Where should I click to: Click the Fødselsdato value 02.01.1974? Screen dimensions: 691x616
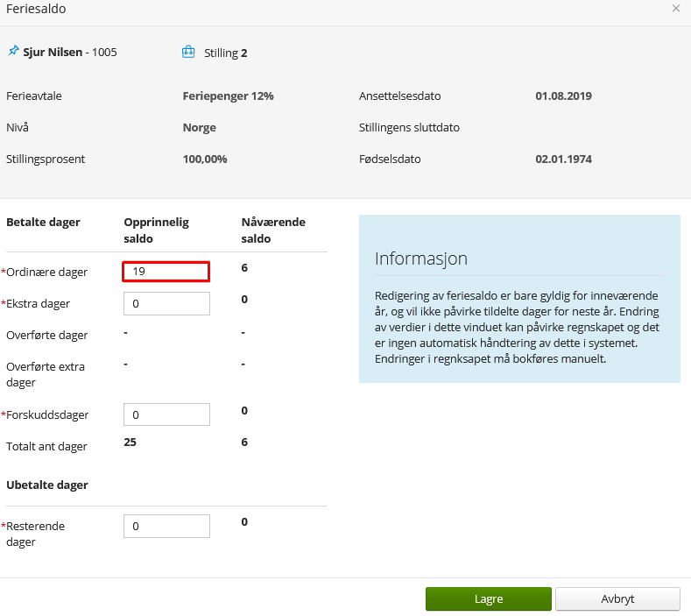tap(563, 159)
